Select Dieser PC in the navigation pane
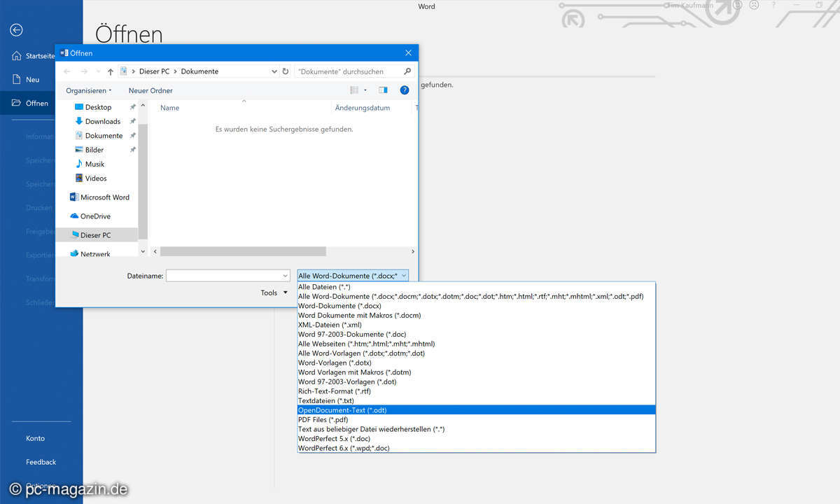This screenshot has height=504, width=840. (x=97, y=235)
